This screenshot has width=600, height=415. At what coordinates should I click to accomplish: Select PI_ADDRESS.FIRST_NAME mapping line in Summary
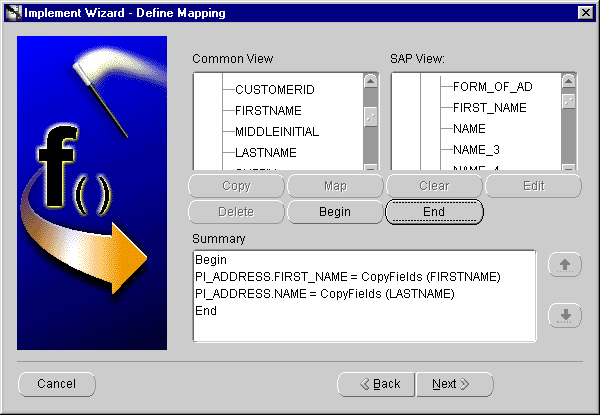click(347, 277)
